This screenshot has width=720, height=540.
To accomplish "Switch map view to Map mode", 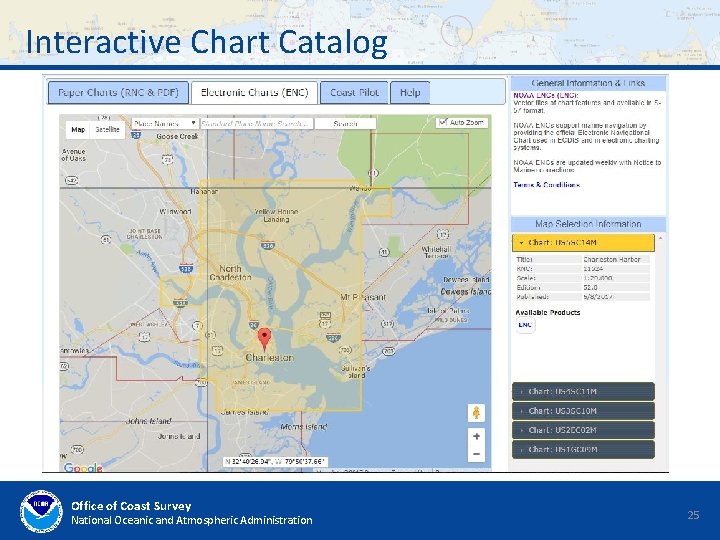I will (x=78, y=129).
